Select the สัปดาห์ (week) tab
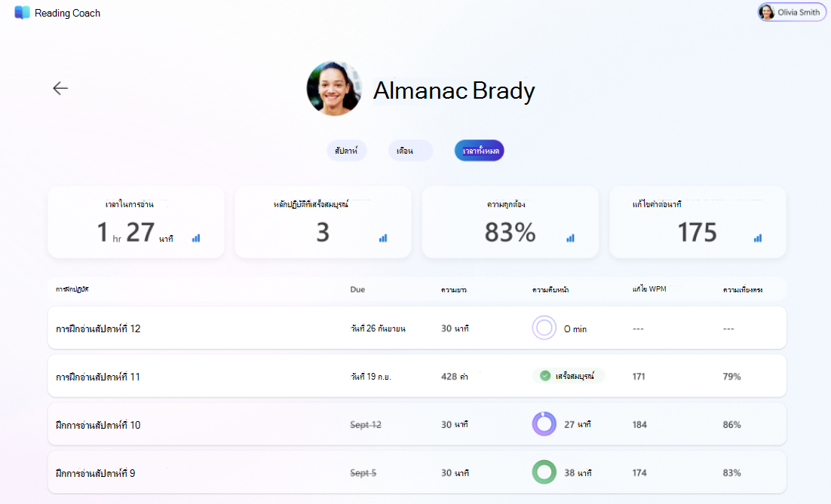The width and height of the screenshot is (831, 504). (347, 151)
